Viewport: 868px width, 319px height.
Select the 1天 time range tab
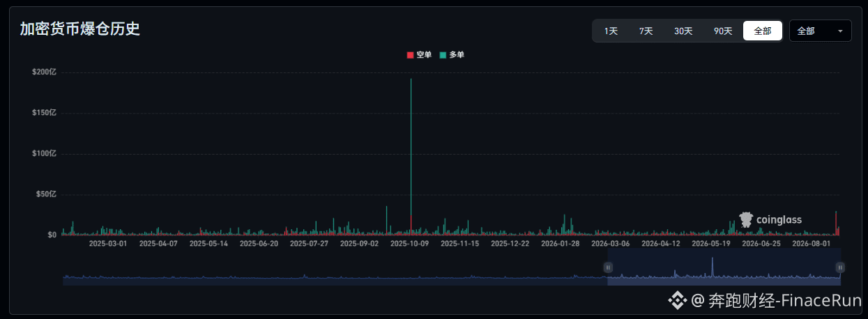pos(611,31)
